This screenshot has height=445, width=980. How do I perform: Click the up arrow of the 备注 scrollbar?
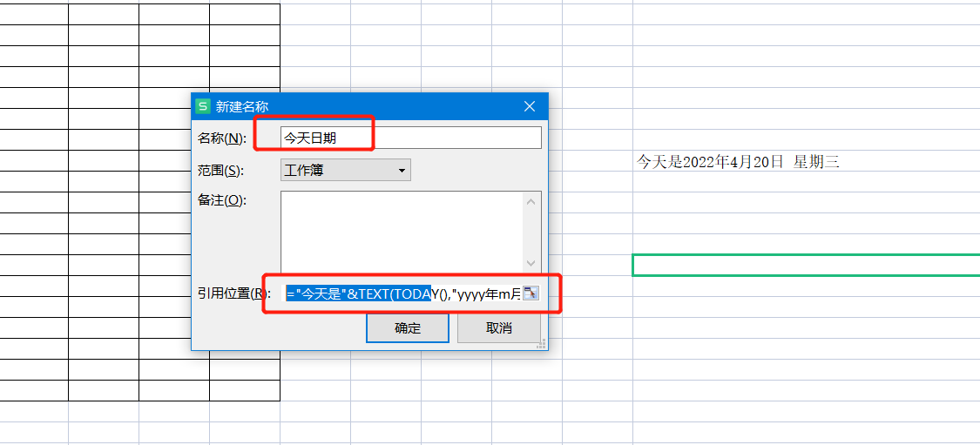(x=532, y=201)
